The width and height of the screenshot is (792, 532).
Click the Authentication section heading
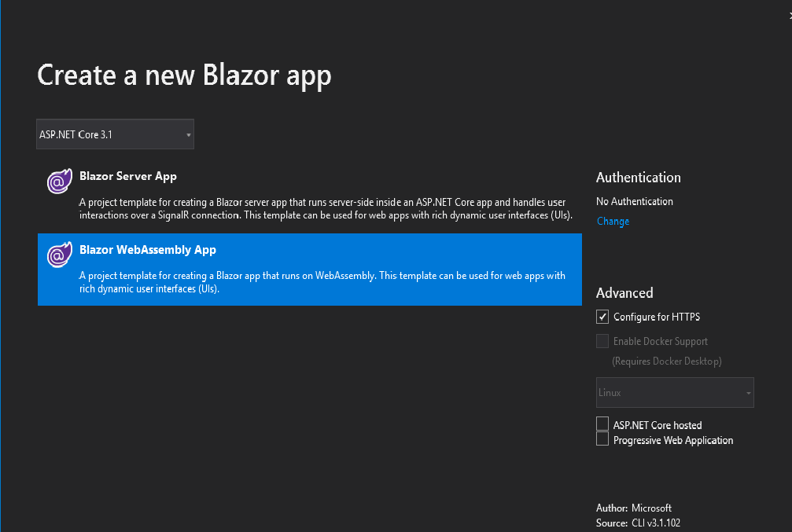click(639, 178)
